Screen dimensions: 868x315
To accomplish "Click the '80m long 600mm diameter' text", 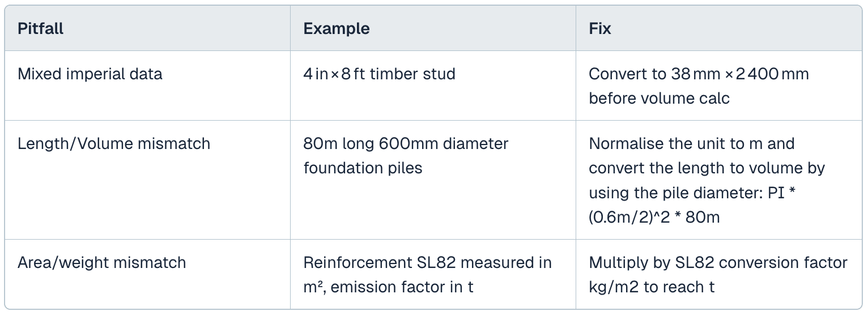I will tap(406, 143).
